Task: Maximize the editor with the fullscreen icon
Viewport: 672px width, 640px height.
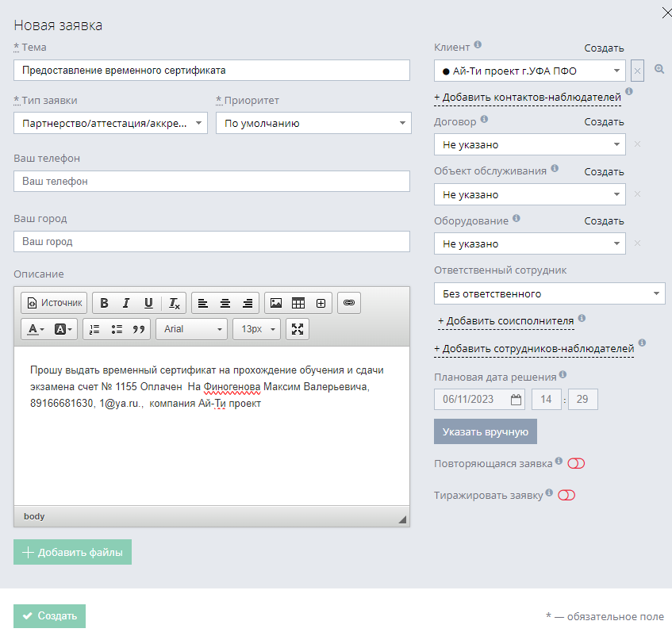Action: [298, 329]
